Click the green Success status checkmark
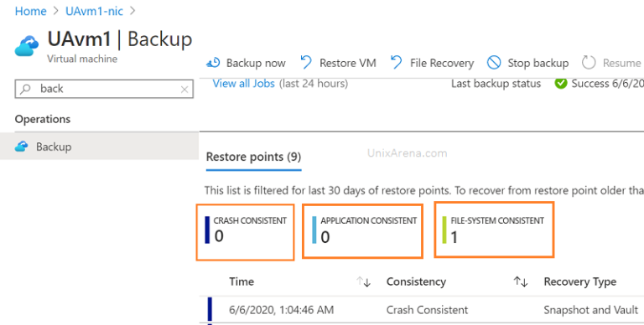The width and height of the screenshot is (644, 325). pyautogui.click(x=561, y=84)
